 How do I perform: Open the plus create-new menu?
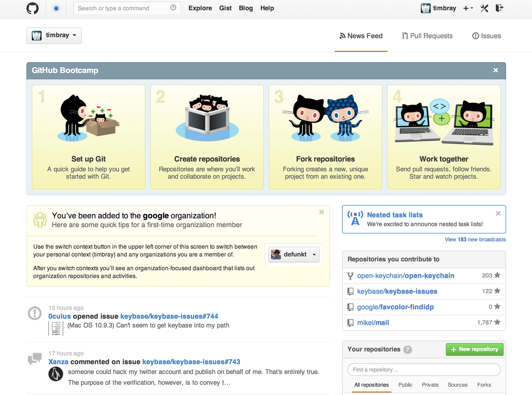[x=468, y=8]
